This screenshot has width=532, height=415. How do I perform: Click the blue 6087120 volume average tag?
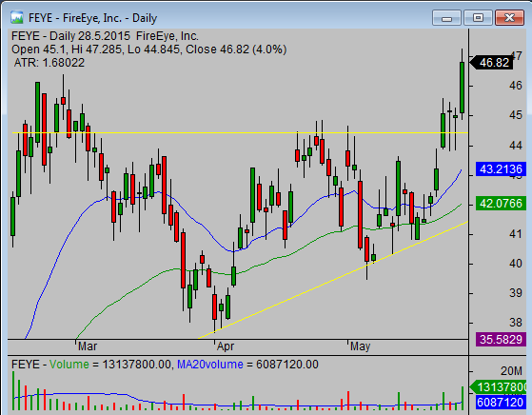pyautogui.click(x=501, y=402)
